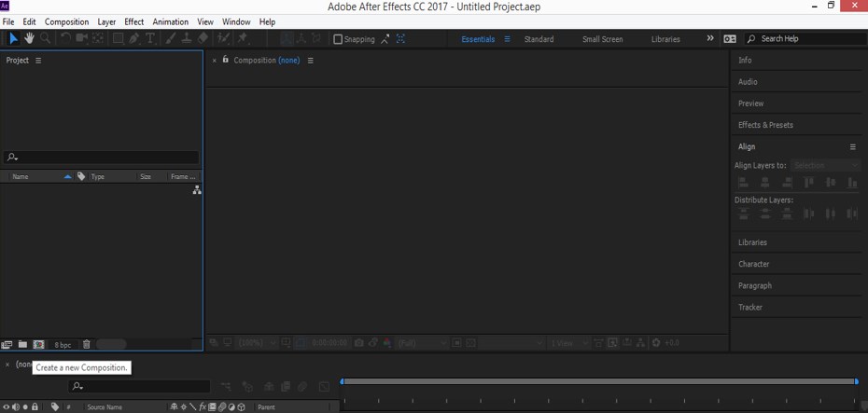Viewport: 868px width, 413px height.
Task: Open the Effect menu
Action: point(134,22)
